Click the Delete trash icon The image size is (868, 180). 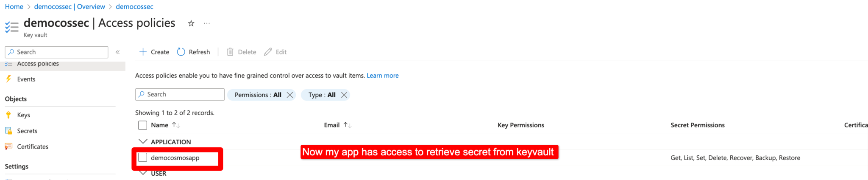point(230,52)
